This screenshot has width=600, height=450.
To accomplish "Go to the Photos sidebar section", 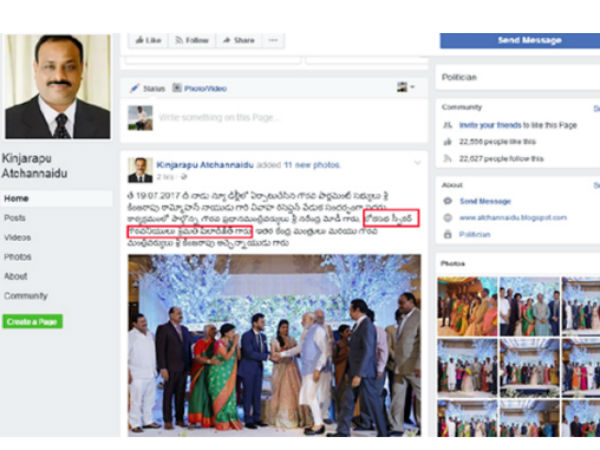I will pyautogui.click(x=17, y=257).
